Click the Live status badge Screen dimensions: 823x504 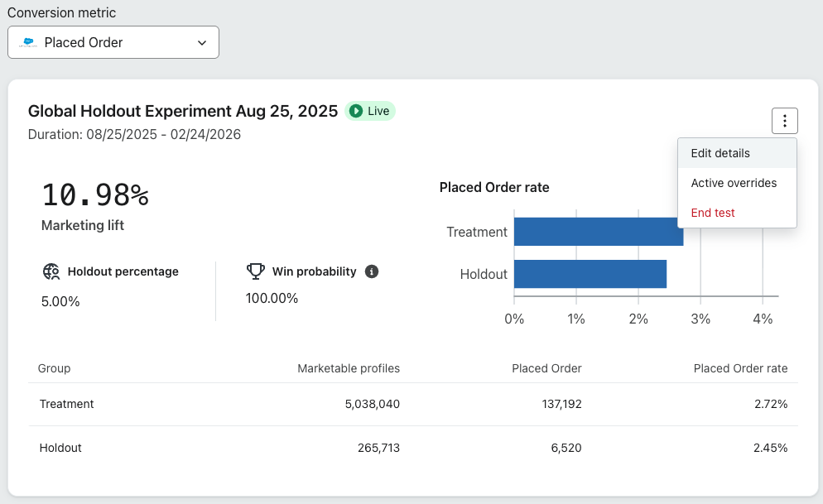click(370, 111)
